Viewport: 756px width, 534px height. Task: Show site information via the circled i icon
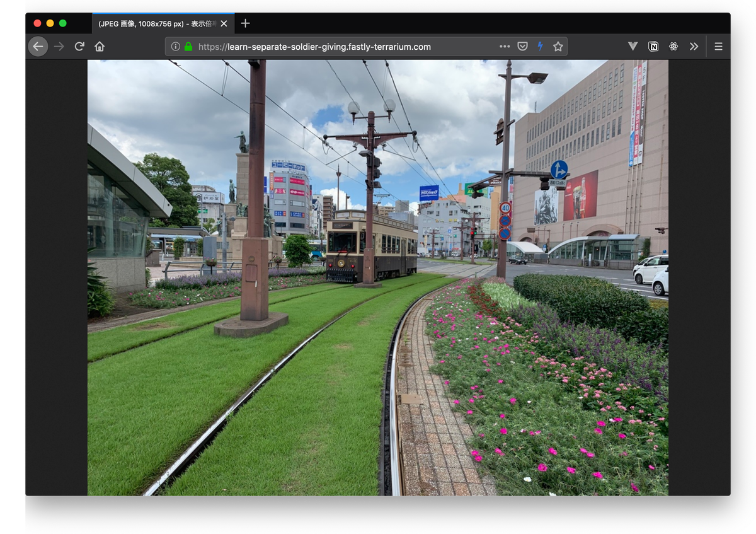(x=176, y=47)
